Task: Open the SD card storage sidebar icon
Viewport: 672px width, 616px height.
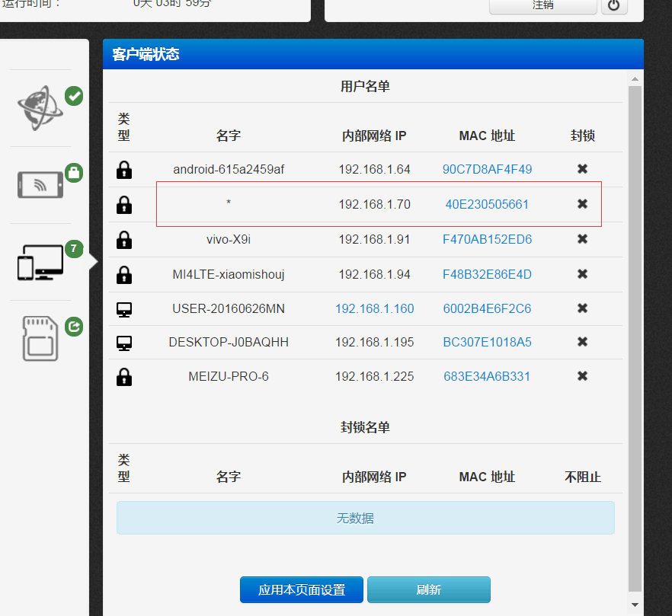Action: click(40, 338)
